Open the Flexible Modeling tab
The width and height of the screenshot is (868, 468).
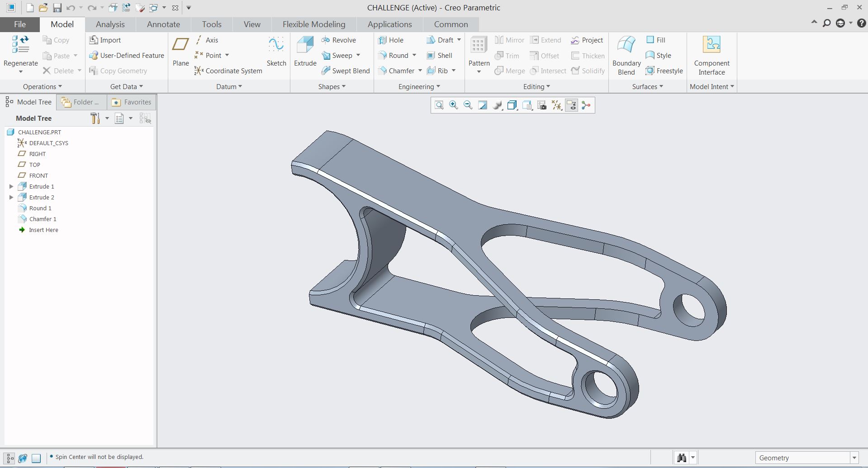tap(314, 24)
